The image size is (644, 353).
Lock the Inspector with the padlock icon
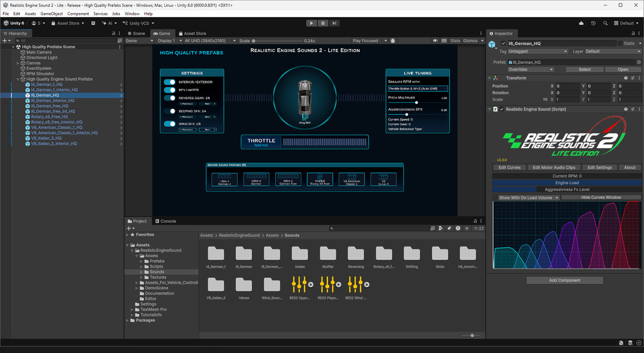[633, 33]
